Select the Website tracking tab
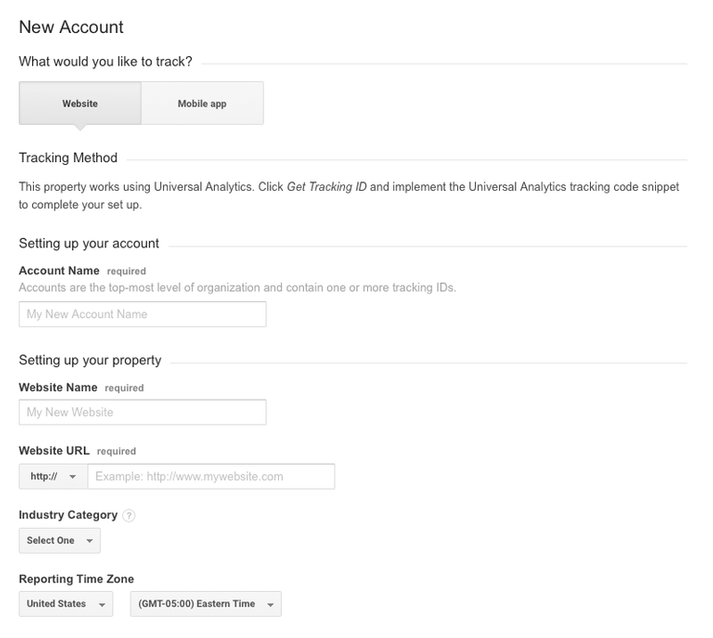Screen dimensions: 713x638 pyautogui.click(x=80, y=104)
